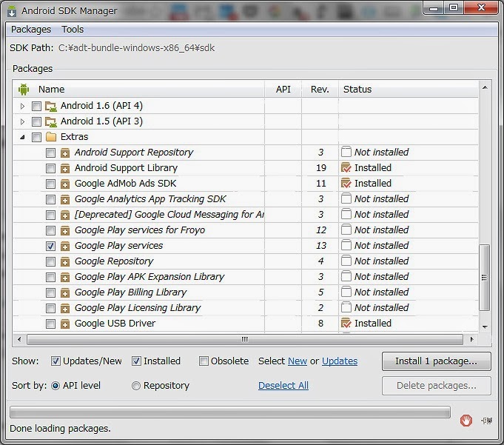Select Sort by API level radio button
The width and height of the screenshot is (504, 445).
(x=56, y=386)
